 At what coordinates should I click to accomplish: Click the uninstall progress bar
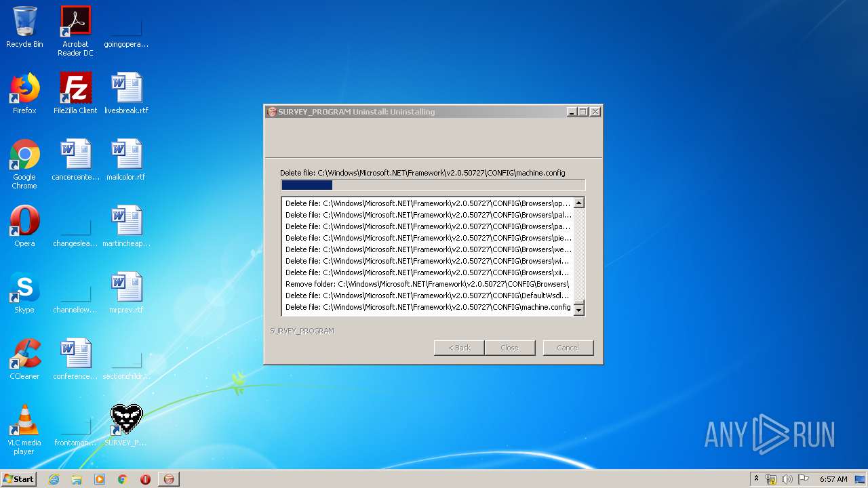433,185
